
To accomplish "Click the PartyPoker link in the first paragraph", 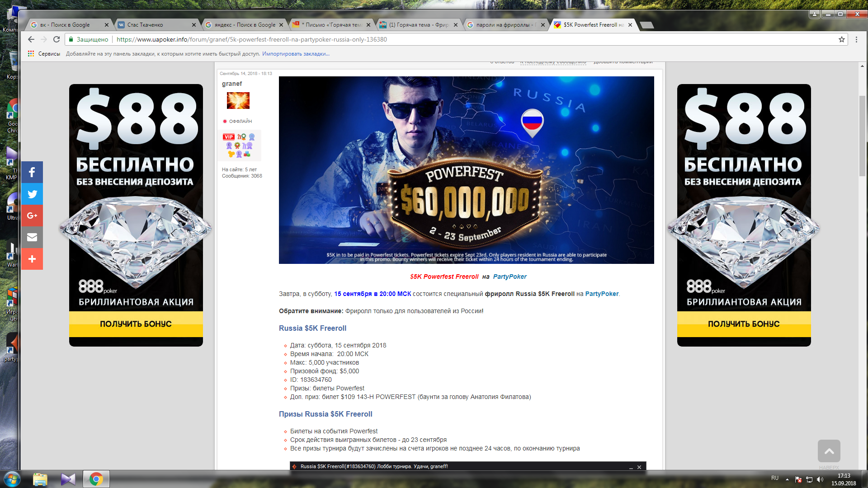I will tap(602, 294).
